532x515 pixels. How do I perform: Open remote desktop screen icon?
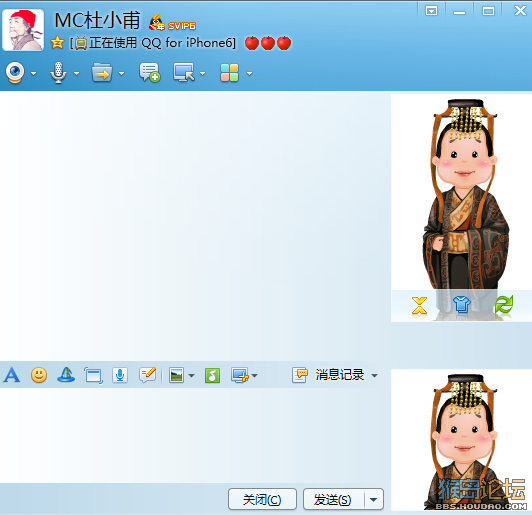(184, 73)
